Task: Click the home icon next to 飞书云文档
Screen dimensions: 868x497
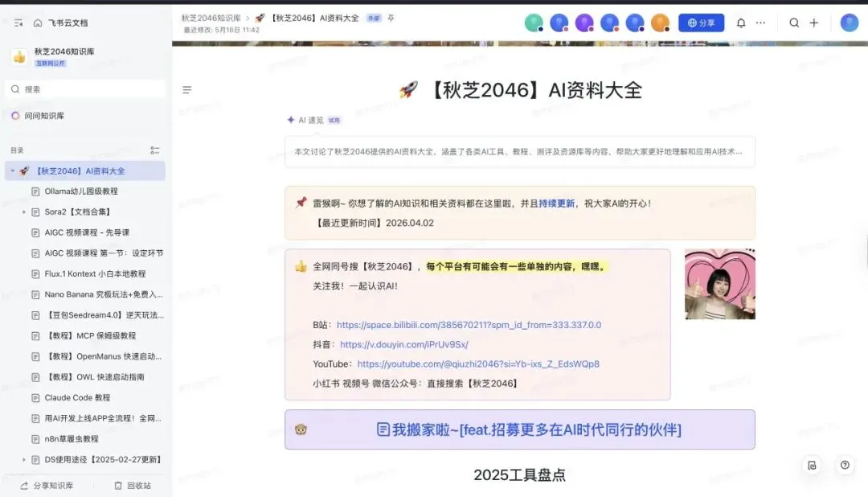Action: (38, 23)
